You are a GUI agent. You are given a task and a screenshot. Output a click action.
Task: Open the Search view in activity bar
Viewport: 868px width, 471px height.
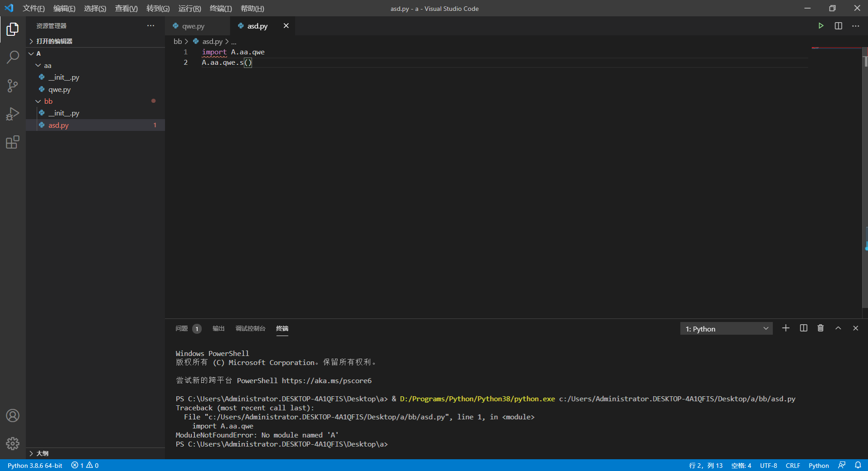pyautogui.click(x=13, y=58)
